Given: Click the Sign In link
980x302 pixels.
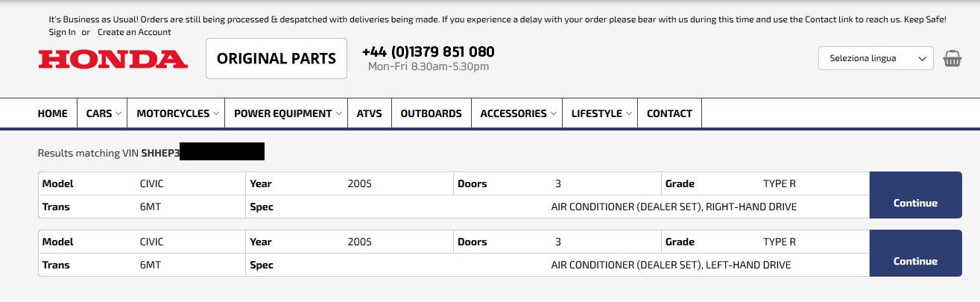Looking at the screenshot, I should pyautogui.click(x=62, y=32).
